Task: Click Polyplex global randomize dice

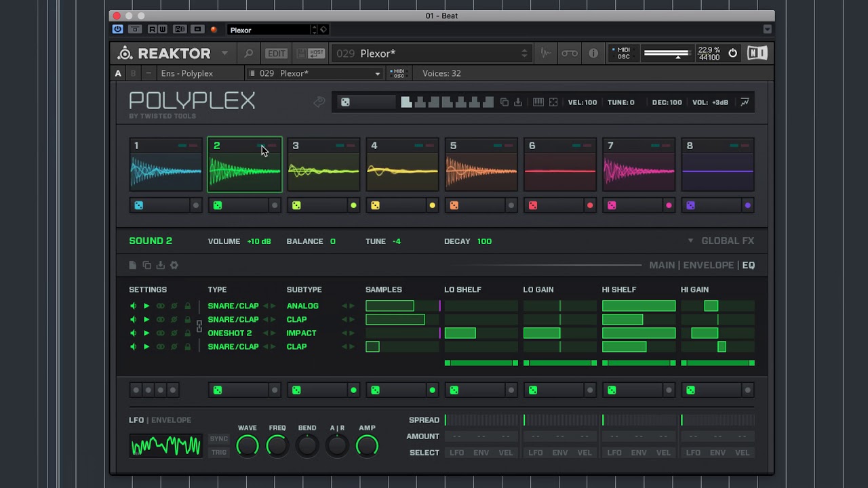Action: pos(345,102)
